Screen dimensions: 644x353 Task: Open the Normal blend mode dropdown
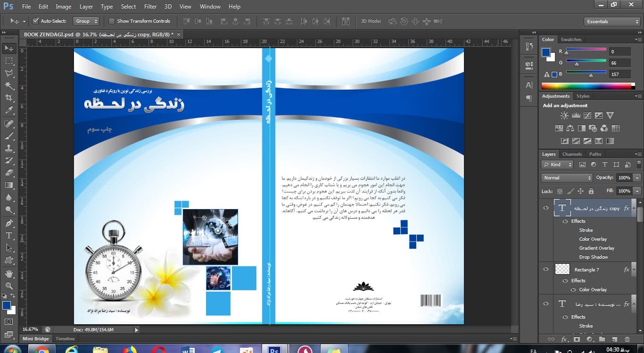567,178
